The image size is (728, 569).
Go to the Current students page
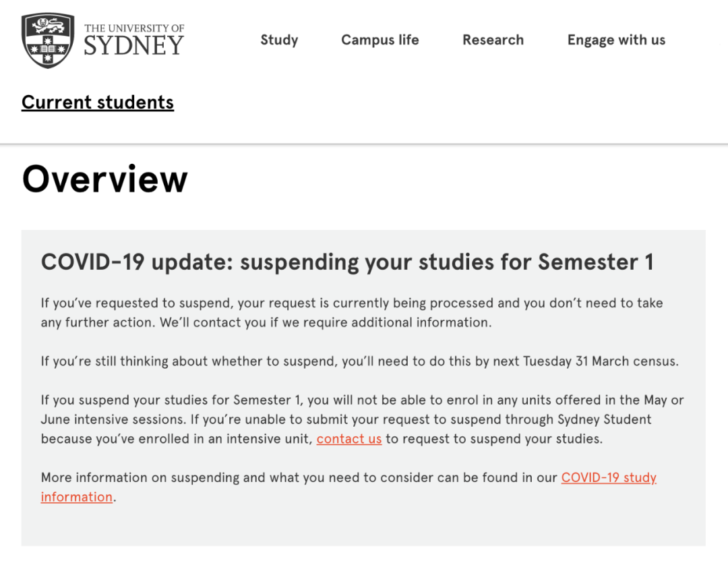(98, 102)
